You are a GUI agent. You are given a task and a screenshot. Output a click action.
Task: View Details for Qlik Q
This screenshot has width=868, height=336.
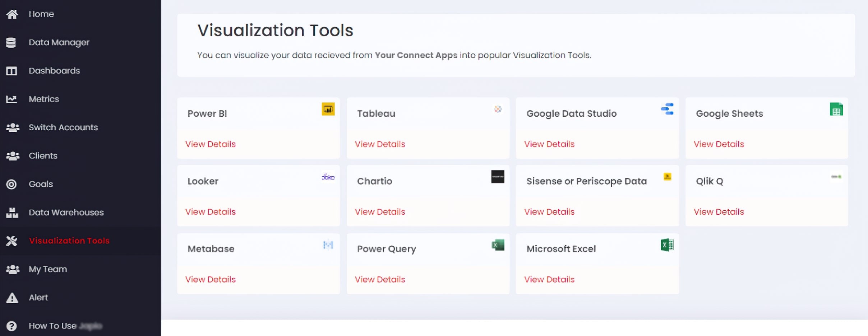tap(719, 212)
